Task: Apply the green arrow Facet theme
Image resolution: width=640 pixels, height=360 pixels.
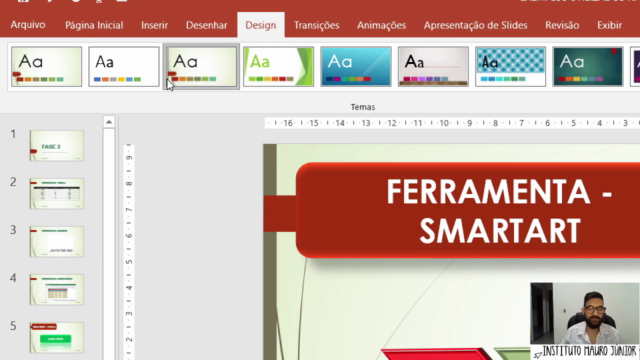Action: point(278,67)
